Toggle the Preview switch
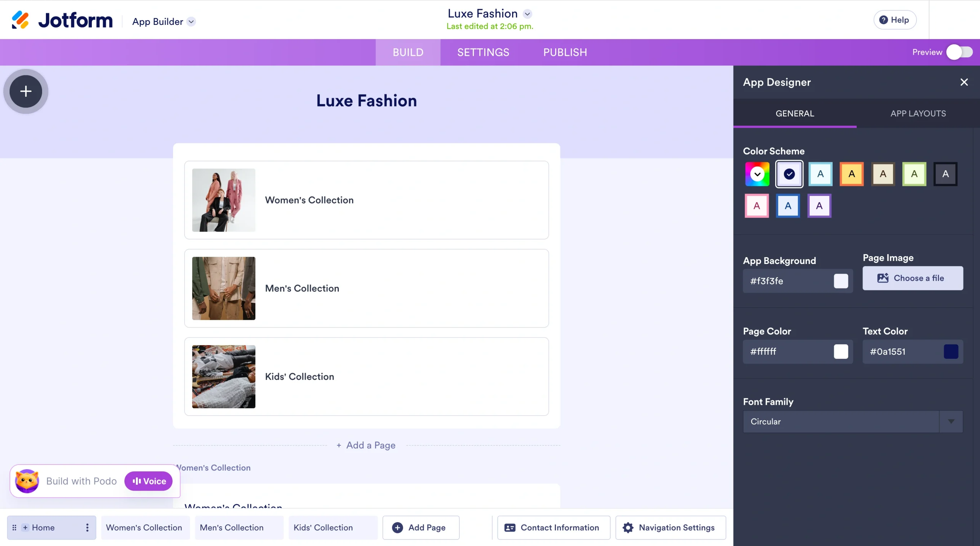Screen dimensions: 980x546 [959, 52]
